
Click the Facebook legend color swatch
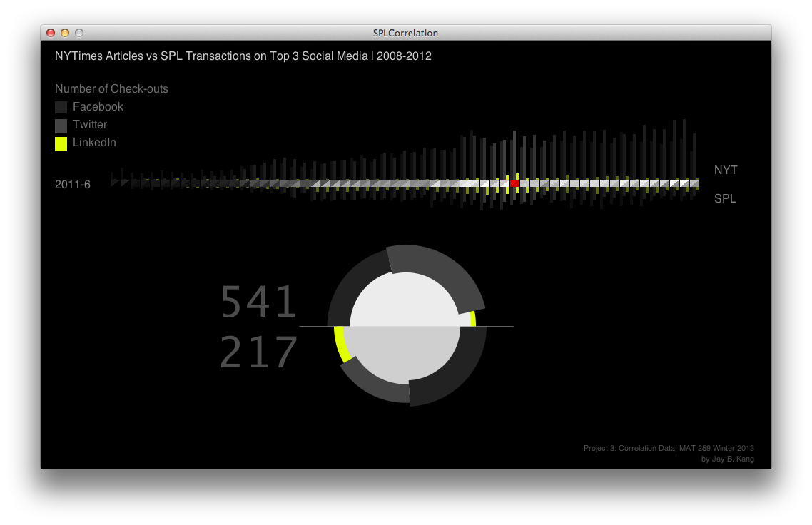(61, 107)
